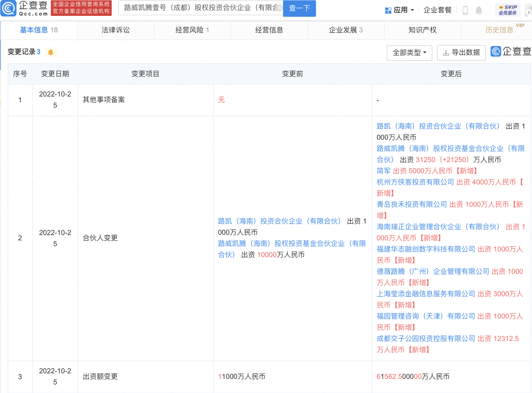Image resolution: width=532 pixels, height=393 pixels.
Task: Switch to 基本信息 tab
Action: (39, 30)
